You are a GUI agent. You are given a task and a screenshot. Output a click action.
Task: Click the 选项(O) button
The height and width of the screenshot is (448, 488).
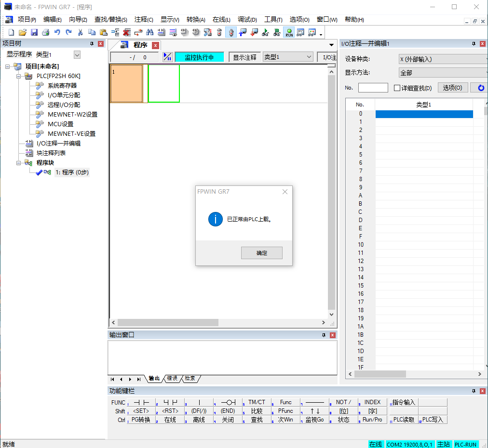click(452, 88)
